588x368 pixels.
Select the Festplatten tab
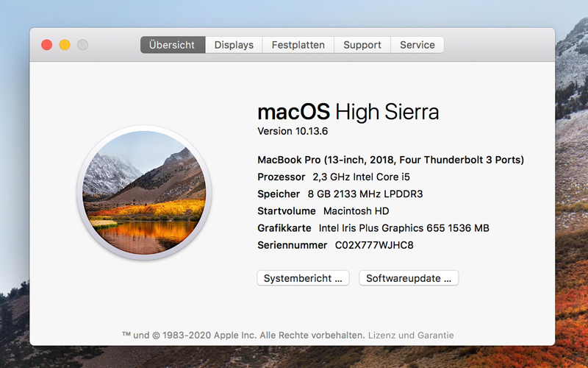coord(298,45)
